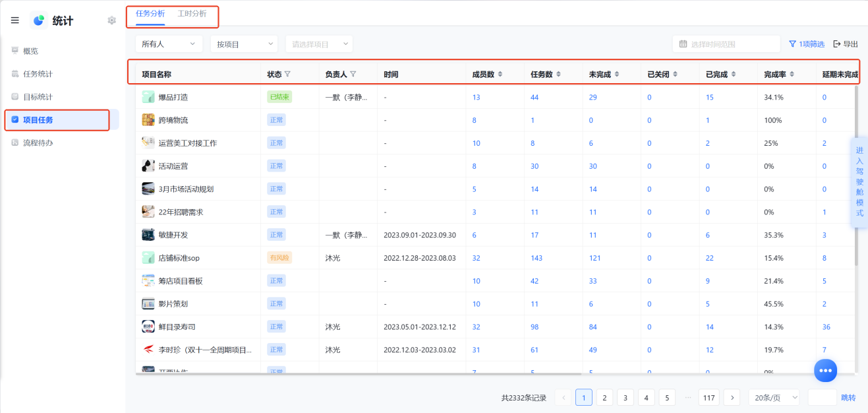Click task count 98 for 鲜目录寿司
The height and width of the screenshot is (413, 868).
click(x=535, y=327)
